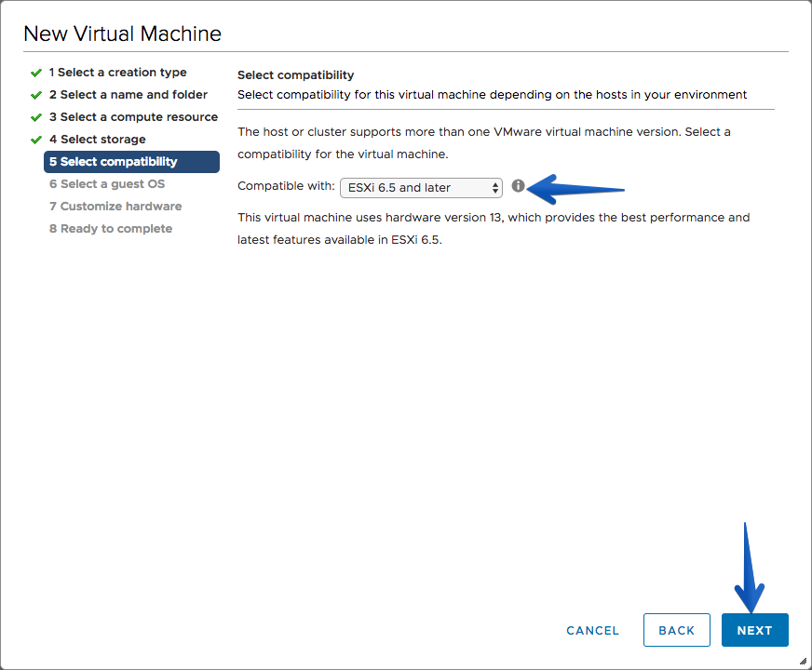This screenshot has height=670, width=812.
Task: Open the Compatible with dropdown
Action: [421, 188]
